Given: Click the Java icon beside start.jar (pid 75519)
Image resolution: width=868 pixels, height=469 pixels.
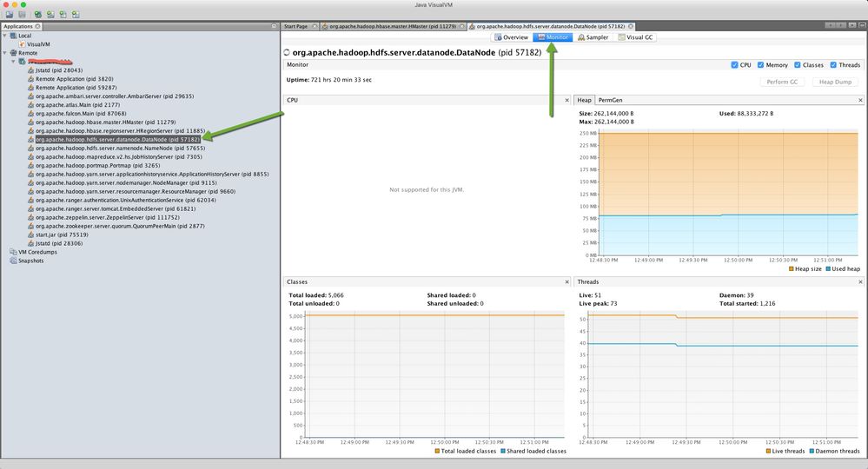Looking at the screenshot, I should (x=30, y=234).
